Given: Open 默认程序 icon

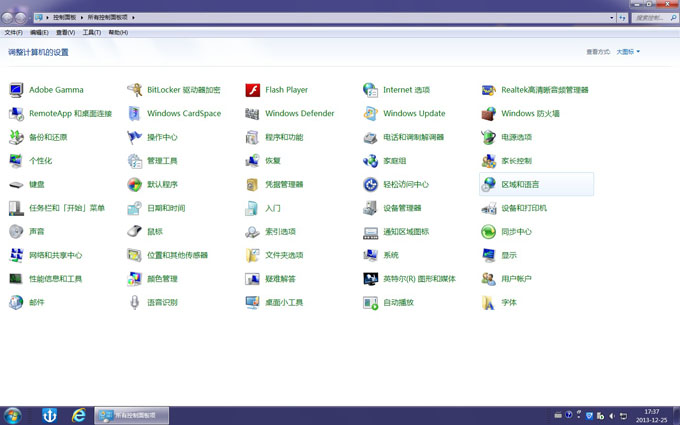Looking at the screenshot, I should pos(134,185).
